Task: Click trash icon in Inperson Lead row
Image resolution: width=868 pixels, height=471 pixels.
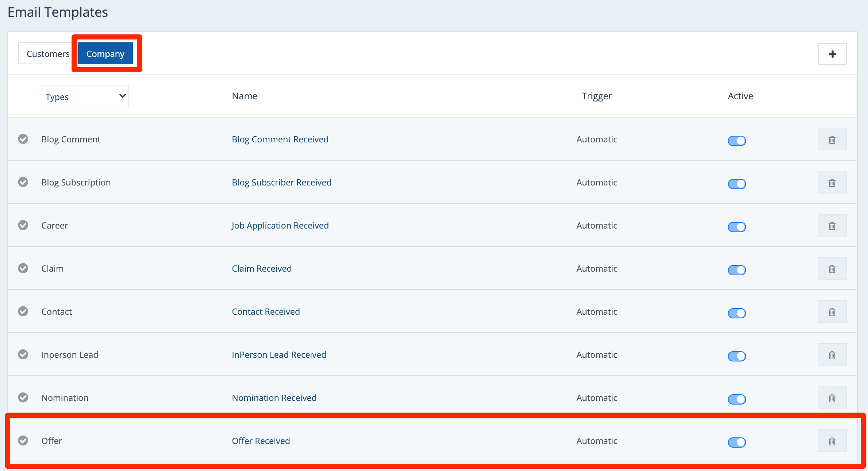Action: pyautogui.click(x=832, y=355)
